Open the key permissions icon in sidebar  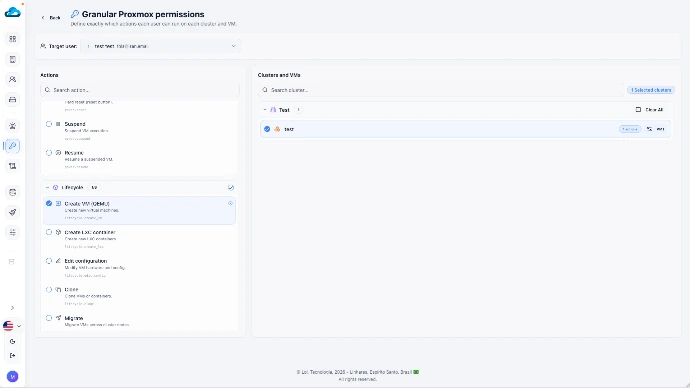click(x=12, y=146)
